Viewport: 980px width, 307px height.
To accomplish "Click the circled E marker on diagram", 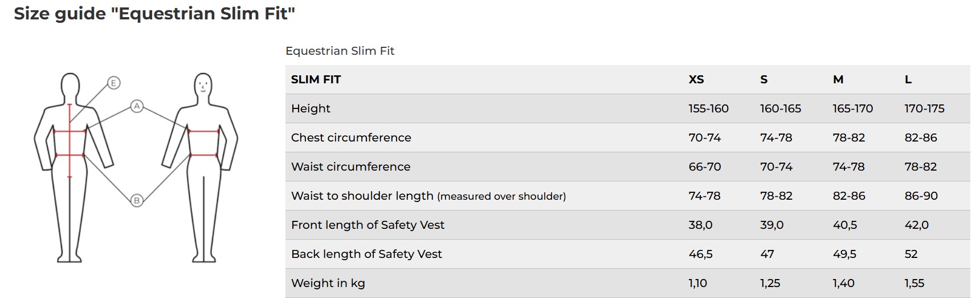I will click(113, 83).
